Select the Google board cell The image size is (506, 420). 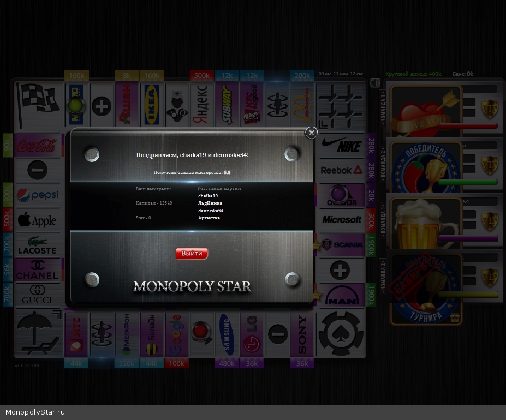177,334
